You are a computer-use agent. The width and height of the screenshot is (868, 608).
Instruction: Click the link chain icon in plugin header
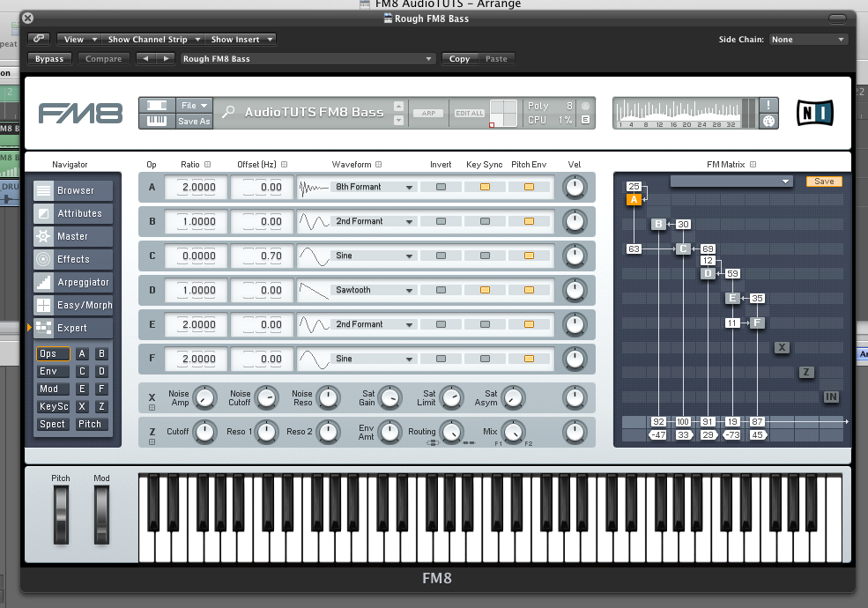39,39
